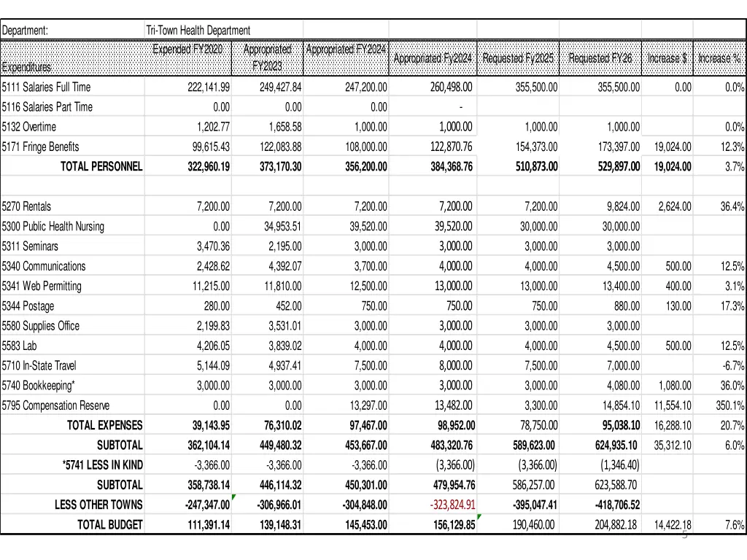Image resolution: width=747 pixels, height=560 pixels.
Task: Click the 'Increase $' column header
Action: point(667,58)
